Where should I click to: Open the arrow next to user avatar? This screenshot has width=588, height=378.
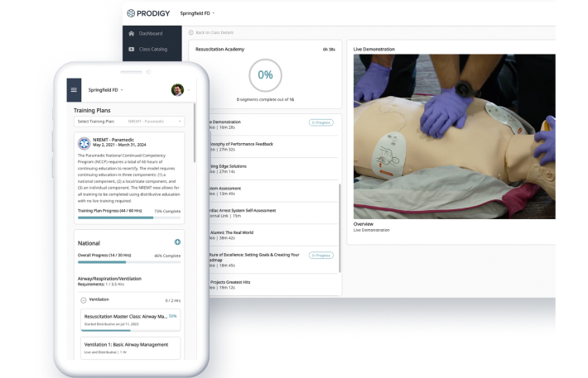(x=188, y=90)
